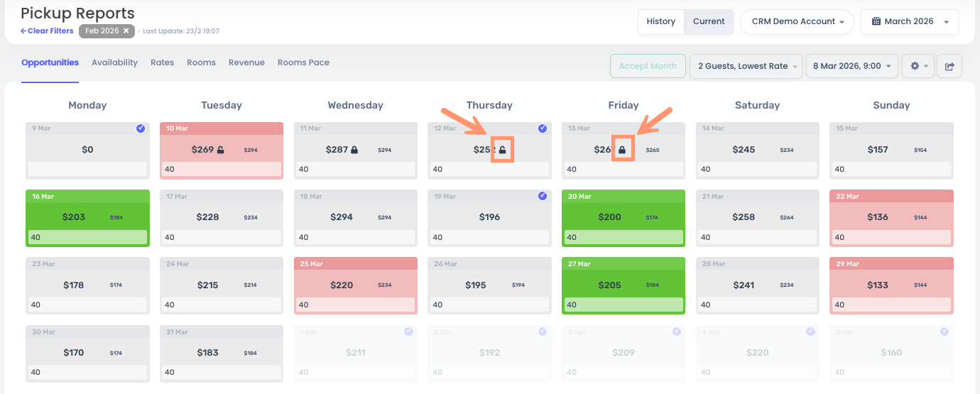
Task: Click the lock icon beside $287 rate
Action: 354,150
